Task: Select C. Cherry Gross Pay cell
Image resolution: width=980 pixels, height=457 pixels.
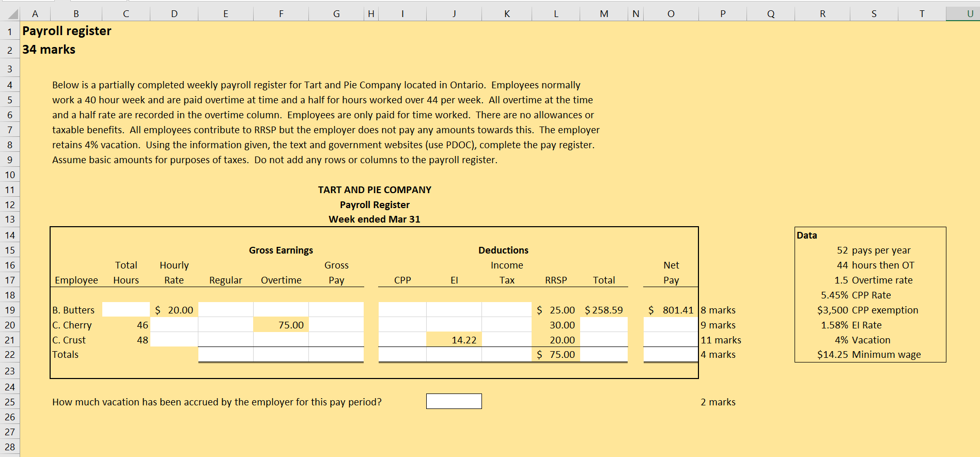Action: click(x=336, y=325)
